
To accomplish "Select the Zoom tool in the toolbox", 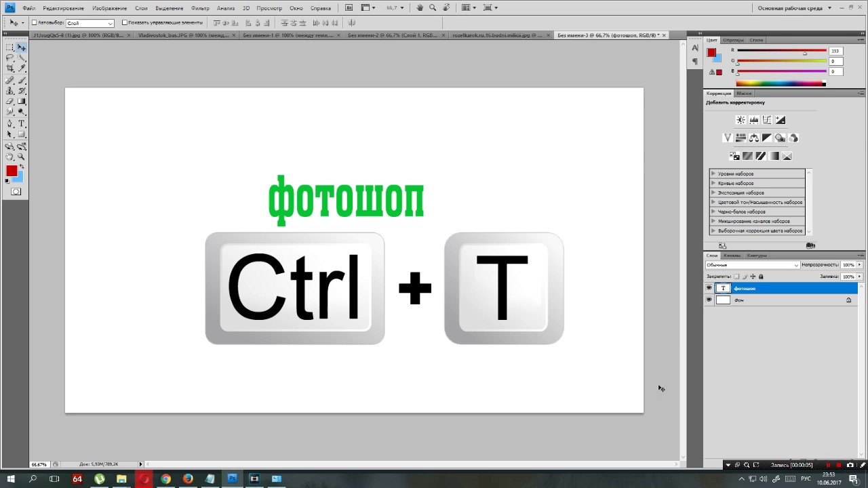I will point(22,157).
